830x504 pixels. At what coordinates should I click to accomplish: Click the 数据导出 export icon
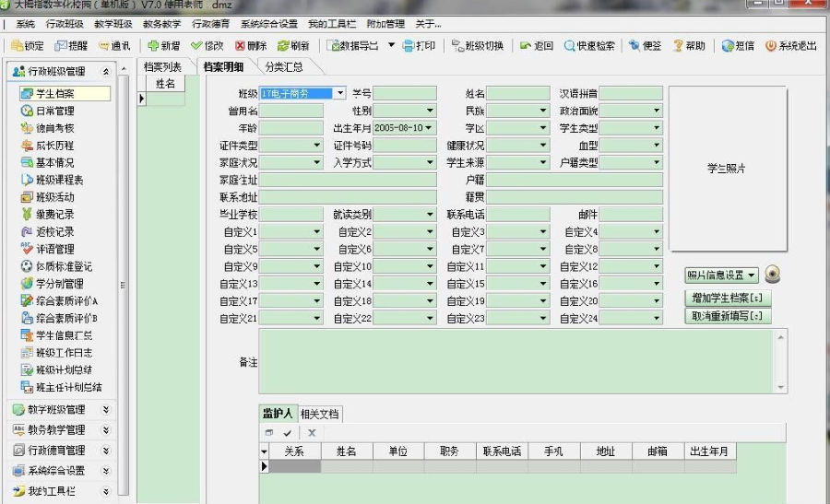(x=334, y=46)
